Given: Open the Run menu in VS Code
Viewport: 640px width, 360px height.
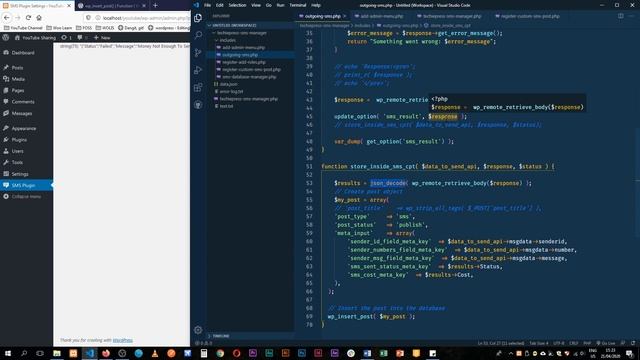Looking at the screenshot, I should (280, 5).
